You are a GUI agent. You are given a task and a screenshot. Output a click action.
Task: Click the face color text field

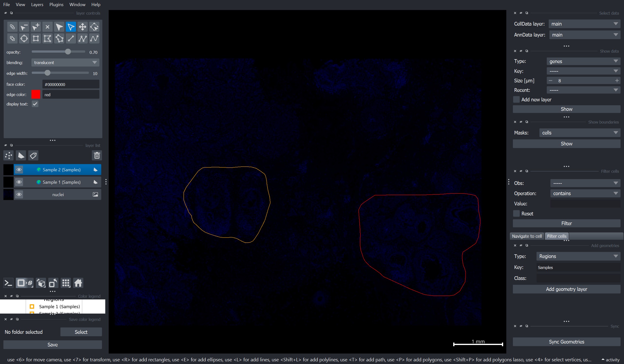tap(71, 85)
